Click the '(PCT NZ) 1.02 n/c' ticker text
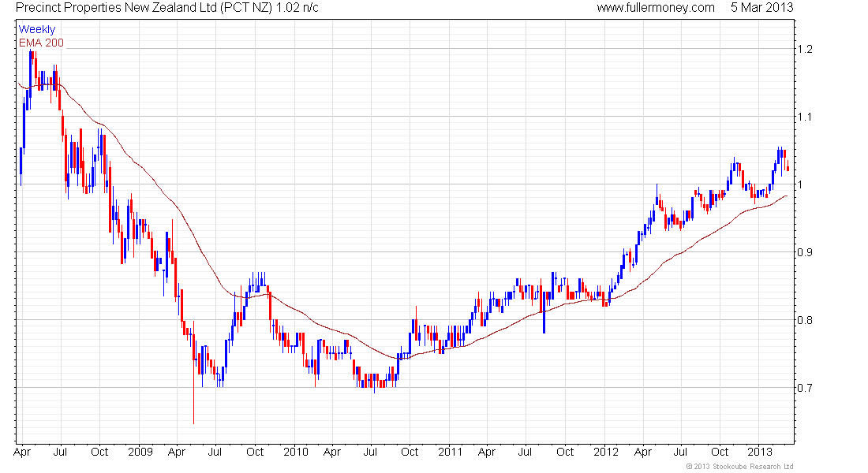This screenshot has width=868, height=473. (x=268, y=8)
